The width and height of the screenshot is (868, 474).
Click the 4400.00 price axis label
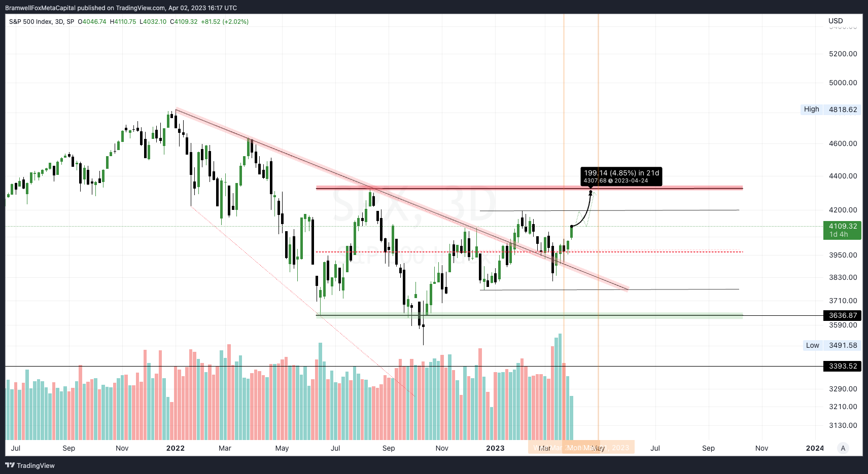843,176
